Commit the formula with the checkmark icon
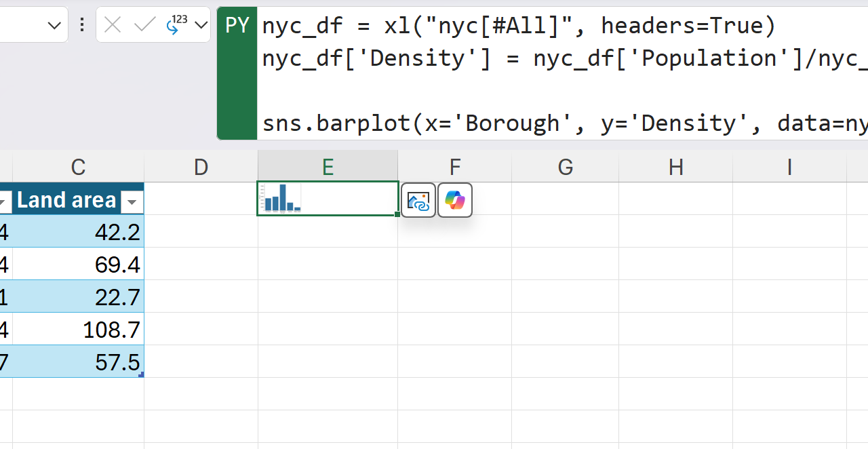The height and width of the screenshot is (449, 868). point(144,25)
